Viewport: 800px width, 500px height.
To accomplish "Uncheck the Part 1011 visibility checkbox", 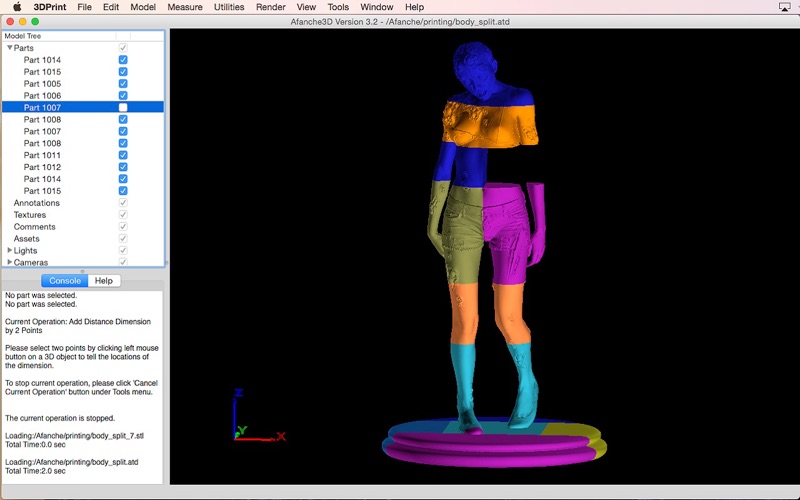I will [x=123, y=155].
